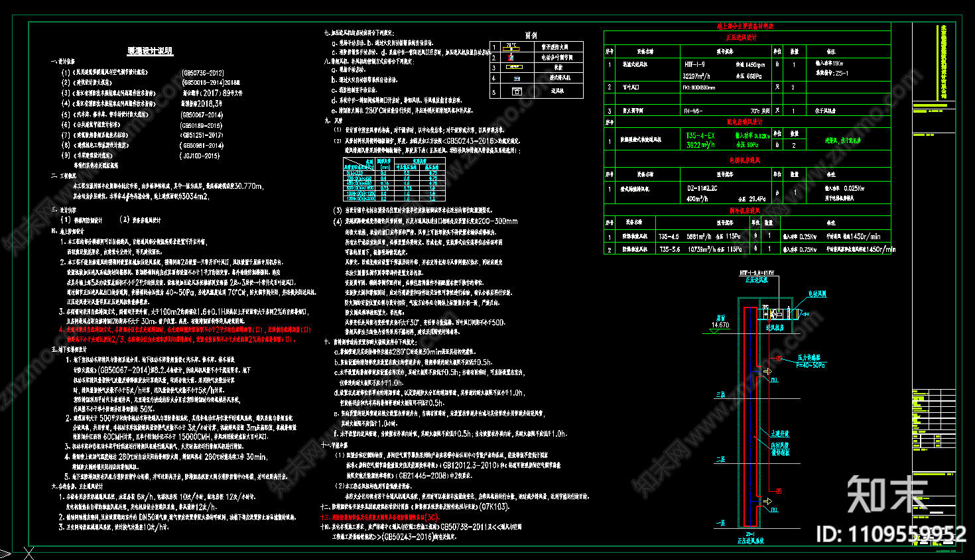
Task: Click the HTF-I-9,N=11KW fan callout in riser diagram
Action: 757,273
